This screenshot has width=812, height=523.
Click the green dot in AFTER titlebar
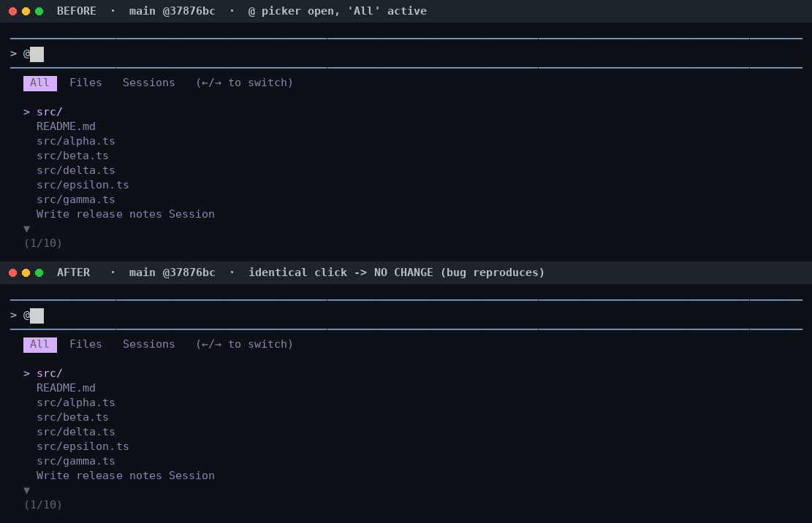tap(39, 272)
